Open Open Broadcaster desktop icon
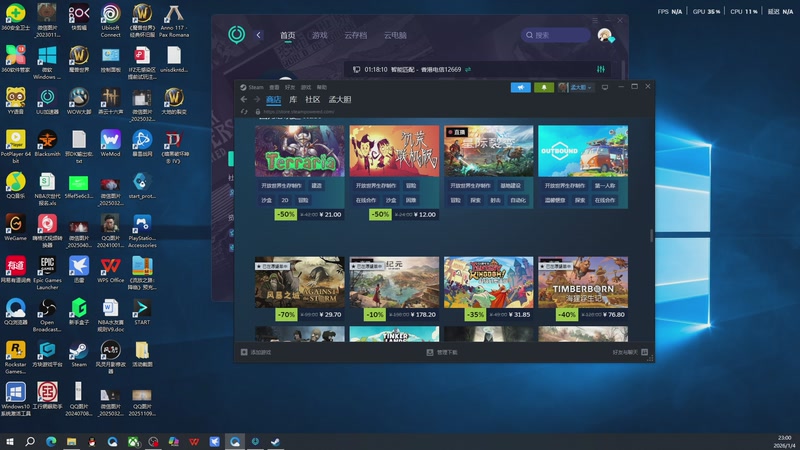Screen dimensions: 800x450 coord(47,315)
